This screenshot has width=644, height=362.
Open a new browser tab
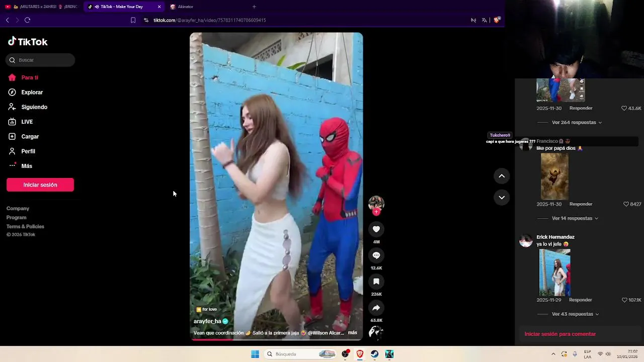pos(254,7)
